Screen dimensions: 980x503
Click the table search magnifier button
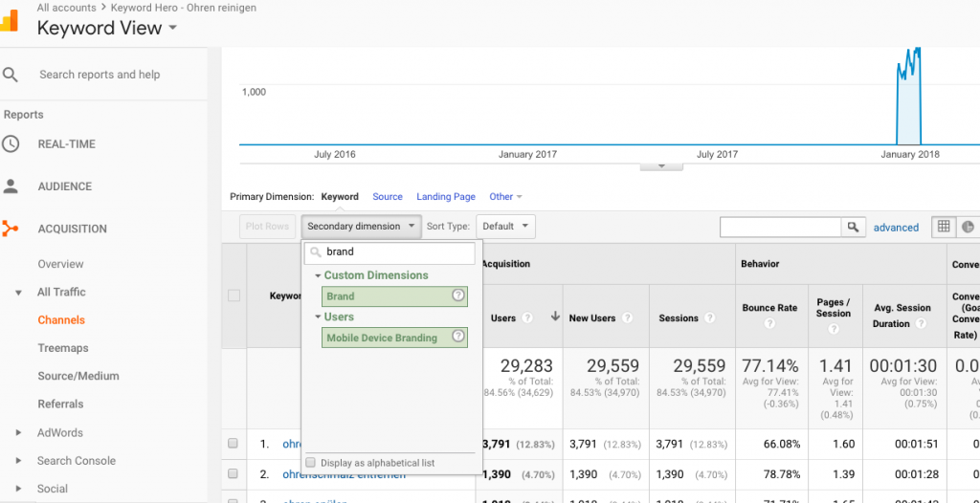853,227
